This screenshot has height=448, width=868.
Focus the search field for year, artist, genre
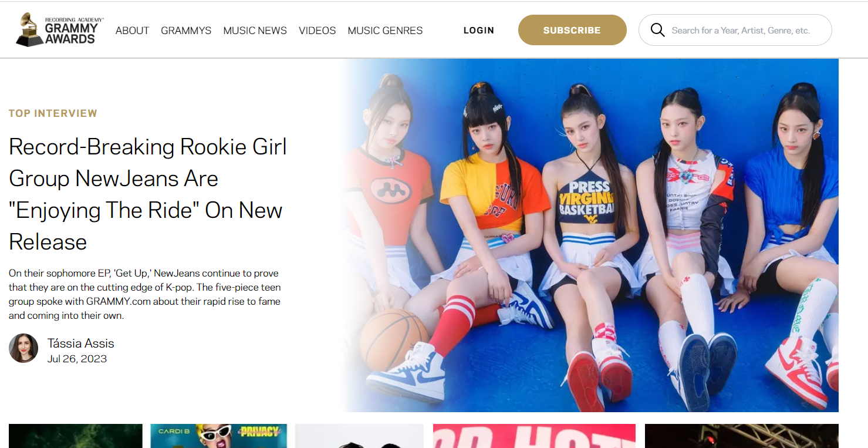click(735, 30)
